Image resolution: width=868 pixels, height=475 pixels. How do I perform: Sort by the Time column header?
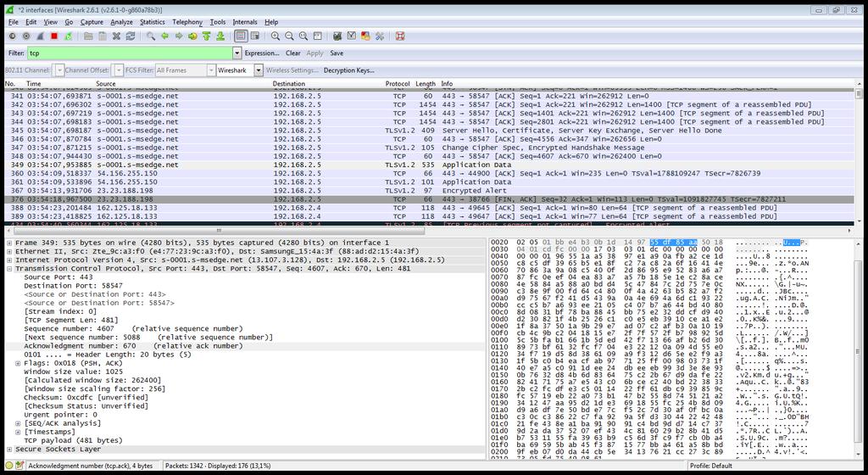click(33, 84)
